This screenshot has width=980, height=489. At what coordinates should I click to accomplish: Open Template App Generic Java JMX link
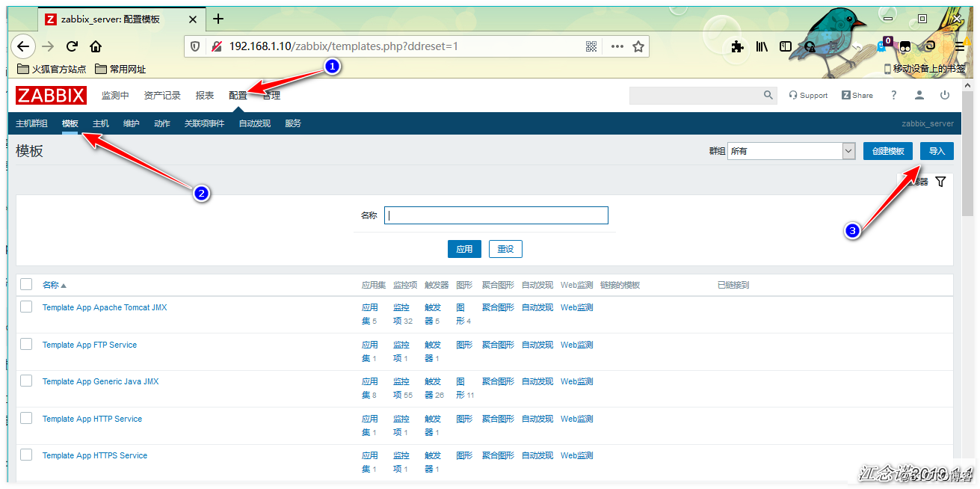click(101, 381)
